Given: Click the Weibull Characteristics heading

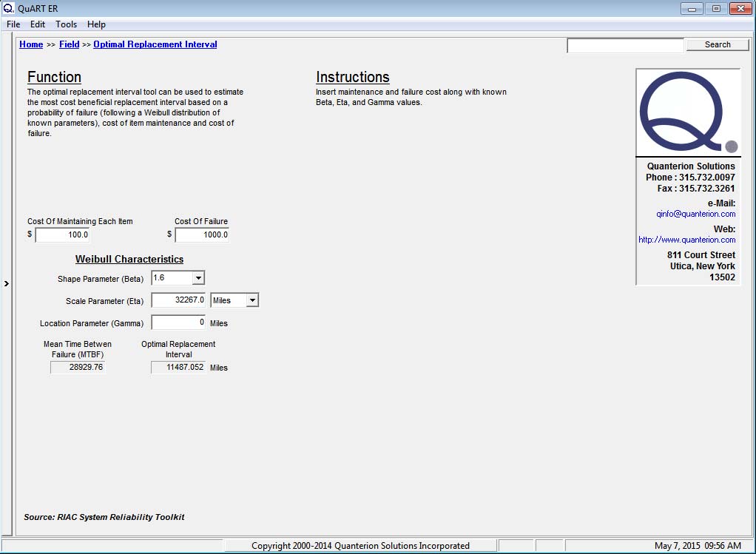Looking at the screenshot, I should point(129,259).
